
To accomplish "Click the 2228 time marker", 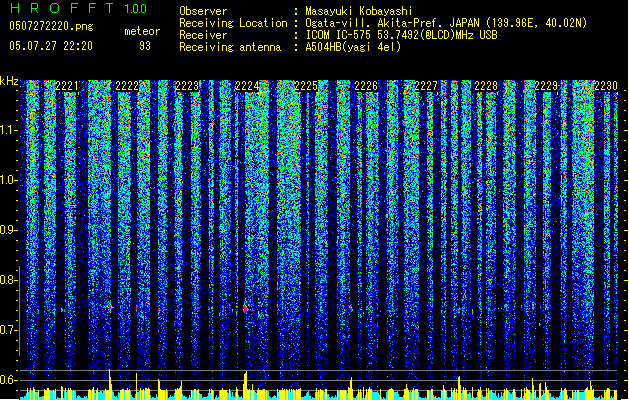I will [486, 86].
